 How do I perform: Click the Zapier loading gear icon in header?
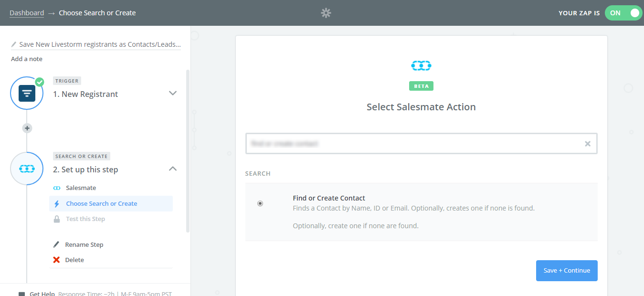coord(326,13)
